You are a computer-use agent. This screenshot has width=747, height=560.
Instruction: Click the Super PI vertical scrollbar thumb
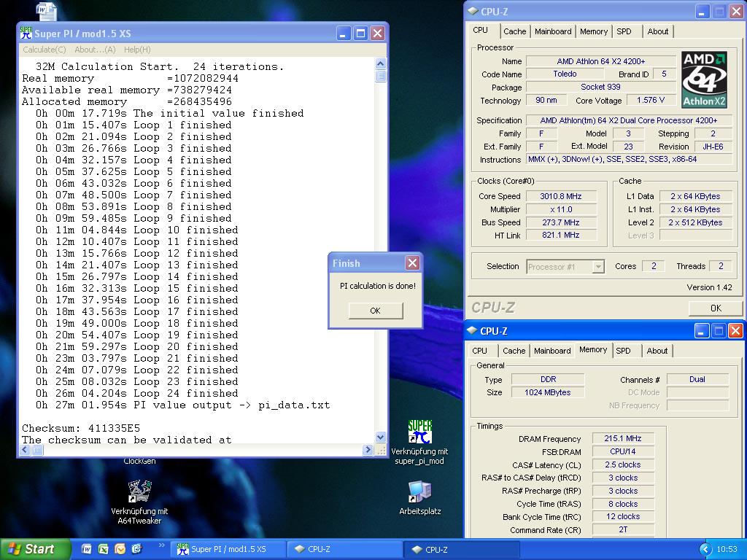pos(380,76)
